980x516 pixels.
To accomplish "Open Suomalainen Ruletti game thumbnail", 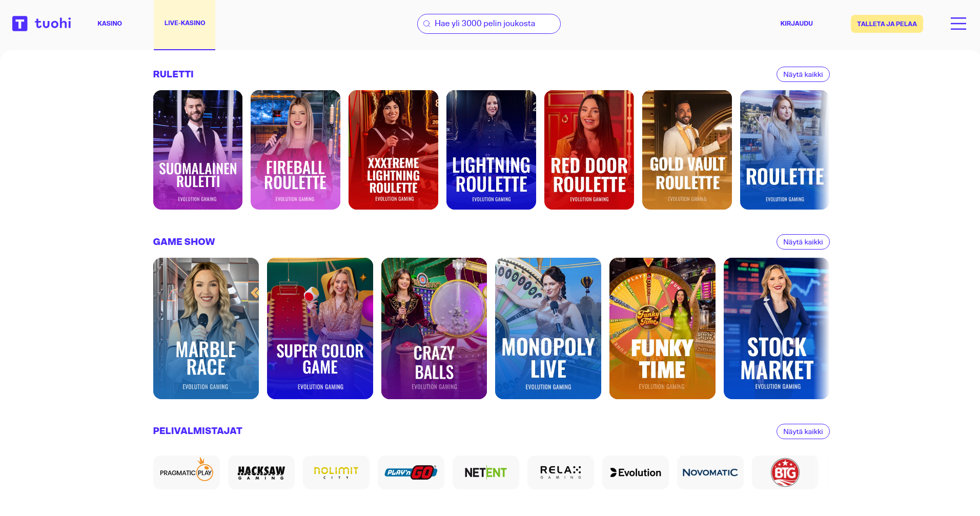I will (198, 150).
